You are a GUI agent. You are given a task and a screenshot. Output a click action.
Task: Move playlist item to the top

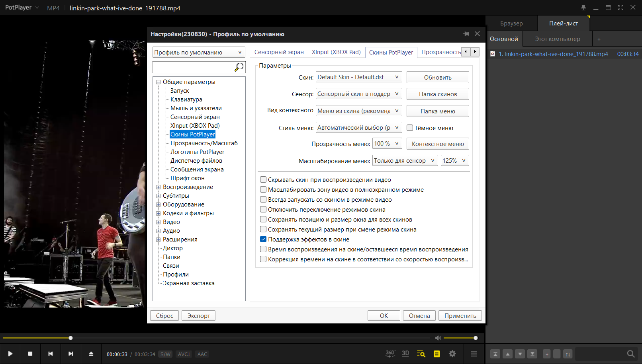tap(495, 354)
